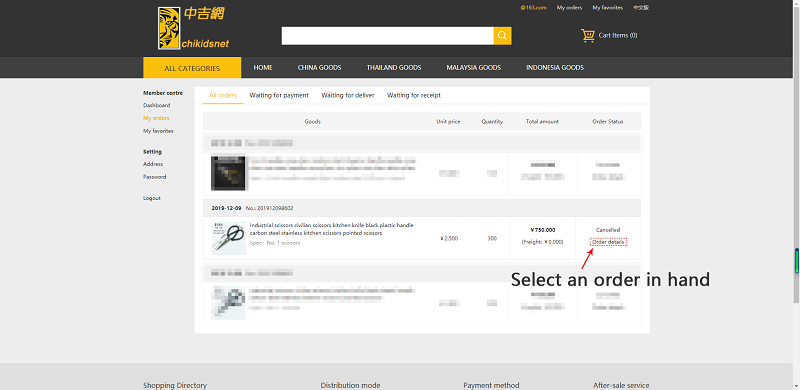Click Payment method footer heading
This screenshot has width=800, height=390.
point(491,385)
